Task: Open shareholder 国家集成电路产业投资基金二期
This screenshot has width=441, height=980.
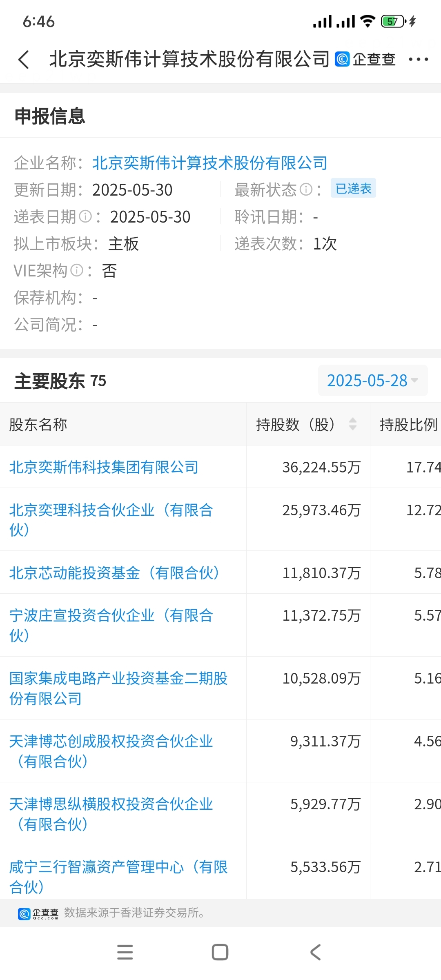Action: (x=118, y=688)
